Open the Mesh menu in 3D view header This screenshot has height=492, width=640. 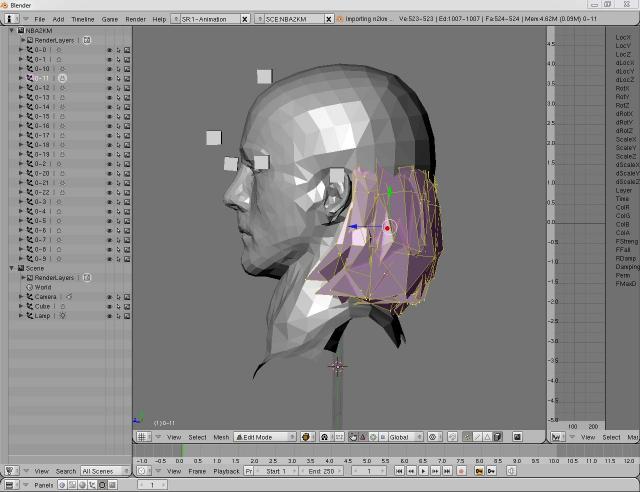(221, 437)
